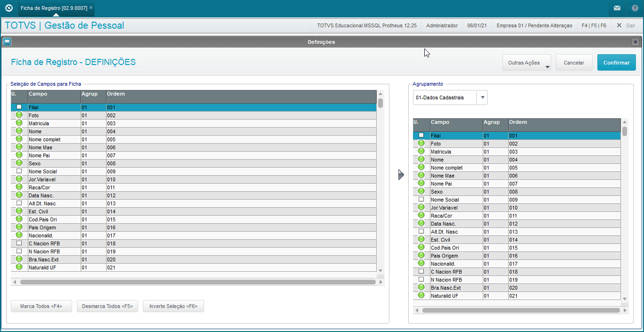Toggle green marker for Foto in left table

point(19,115)
